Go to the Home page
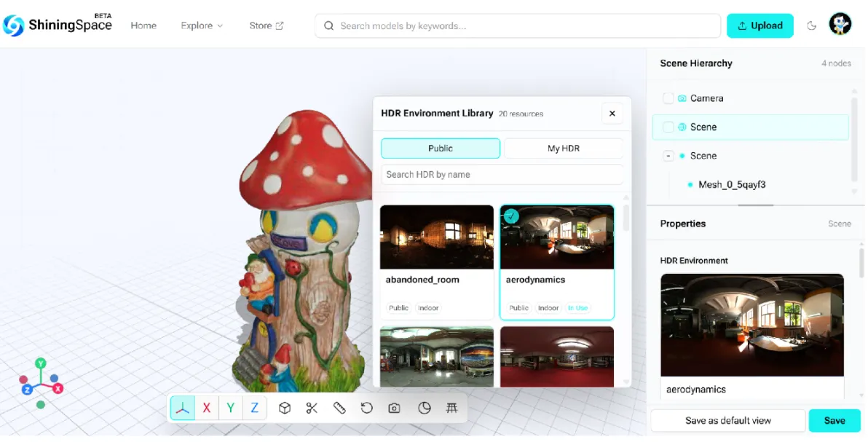 tap(143, 25)
